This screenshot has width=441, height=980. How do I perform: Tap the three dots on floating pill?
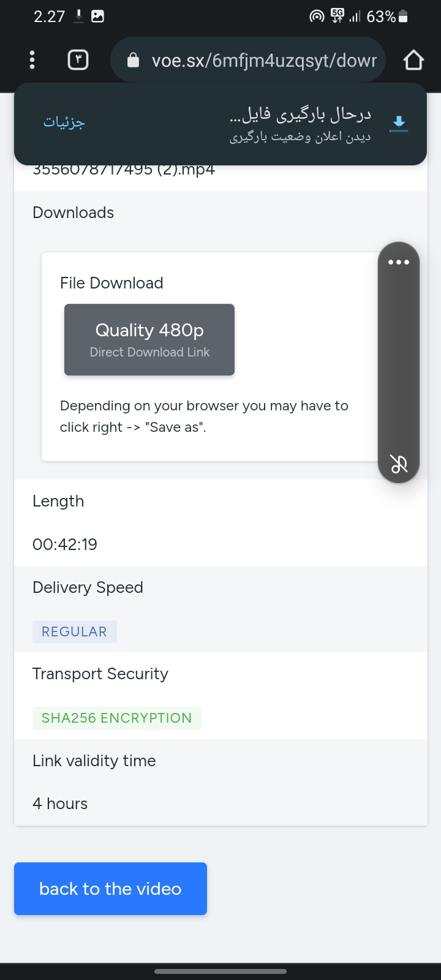[x=399, y=262]
